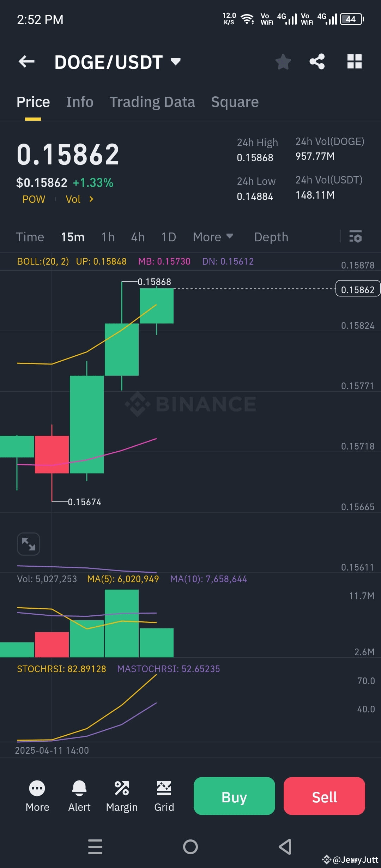Switch to the Trading Data tab

pos(152,102)
